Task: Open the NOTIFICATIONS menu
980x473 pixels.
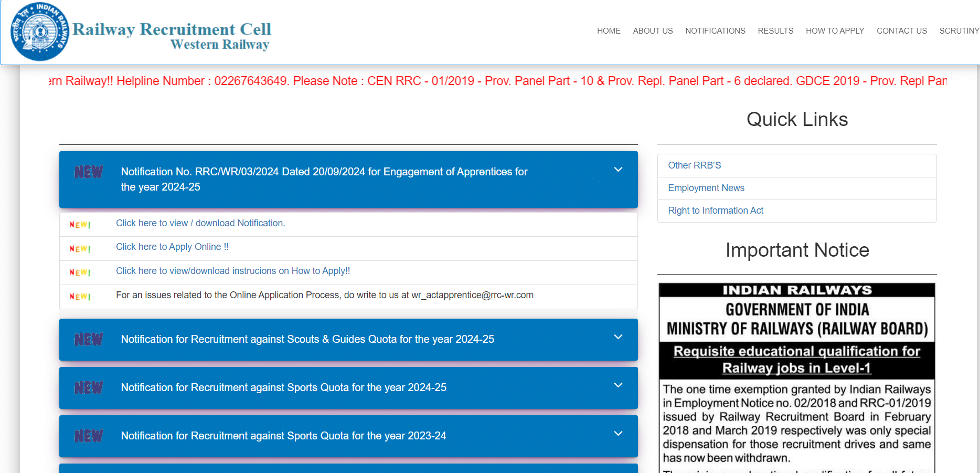Action: point(715,31)
